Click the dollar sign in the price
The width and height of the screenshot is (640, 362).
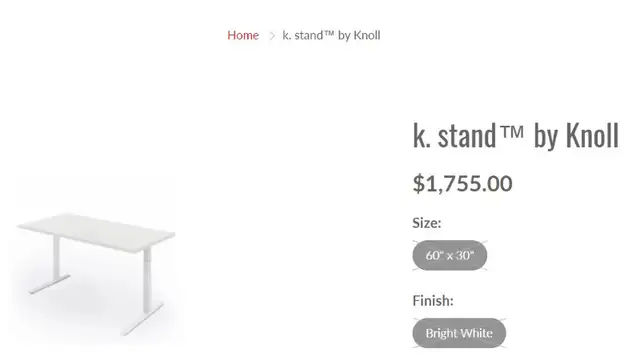point(419,183)
